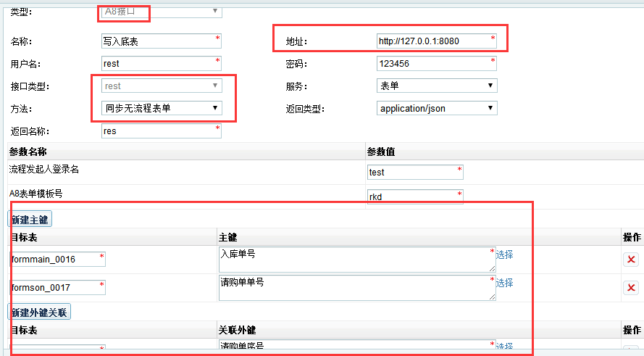Screen dimensions: 644x356
Task: Focus the 地址 field with http://127.0.0.1:8080
Action: 437,41
